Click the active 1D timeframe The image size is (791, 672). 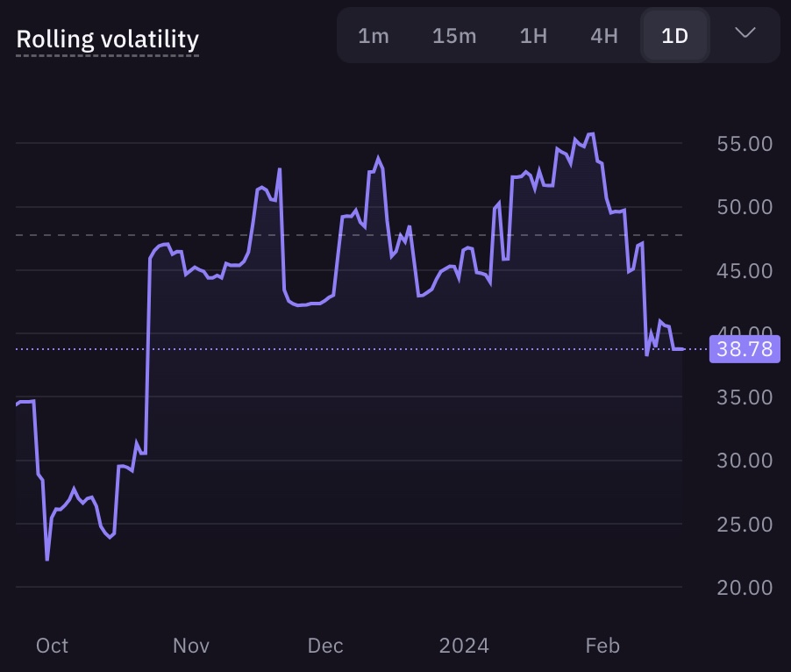click(x=675, y=36)
